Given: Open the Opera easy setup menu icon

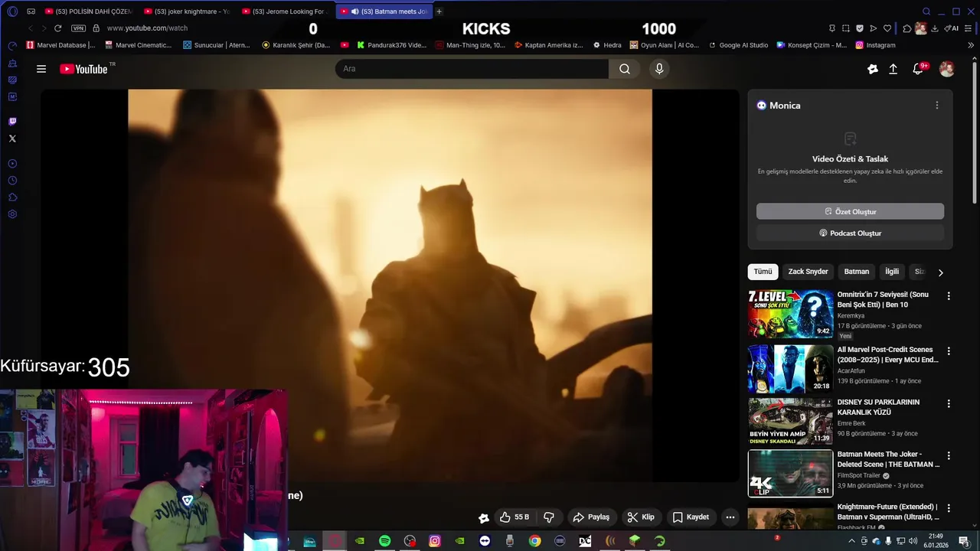Looking at the screenshot, I should 969,28.
